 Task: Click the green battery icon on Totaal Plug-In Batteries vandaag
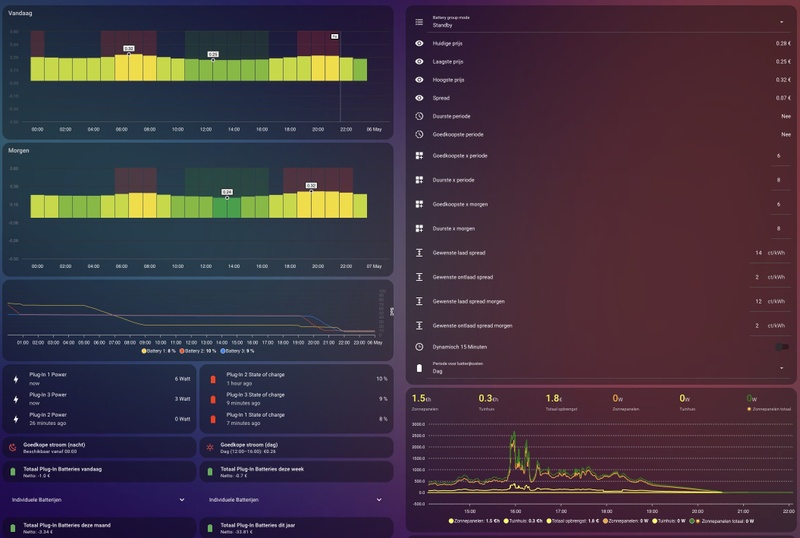point(13,472)
